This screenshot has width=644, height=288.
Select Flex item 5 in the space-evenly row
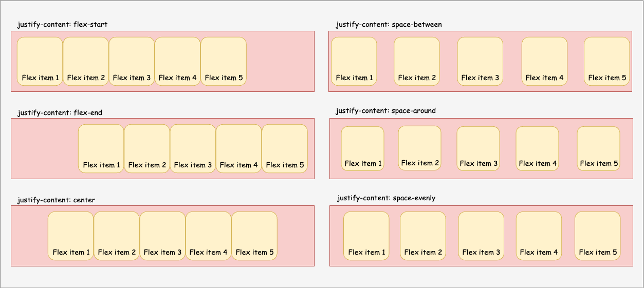598,236
